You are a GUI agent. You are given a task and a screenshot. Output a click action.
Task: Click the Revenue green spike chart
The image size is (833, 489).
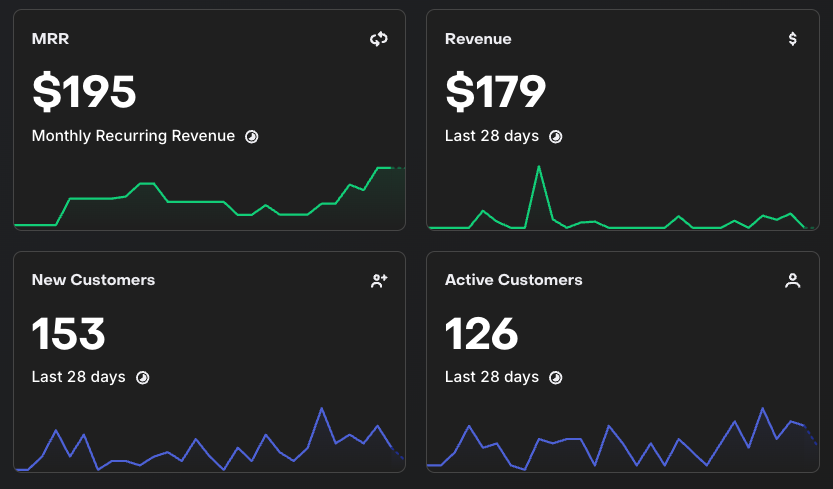pyautogui.click(x=623, y=197)
